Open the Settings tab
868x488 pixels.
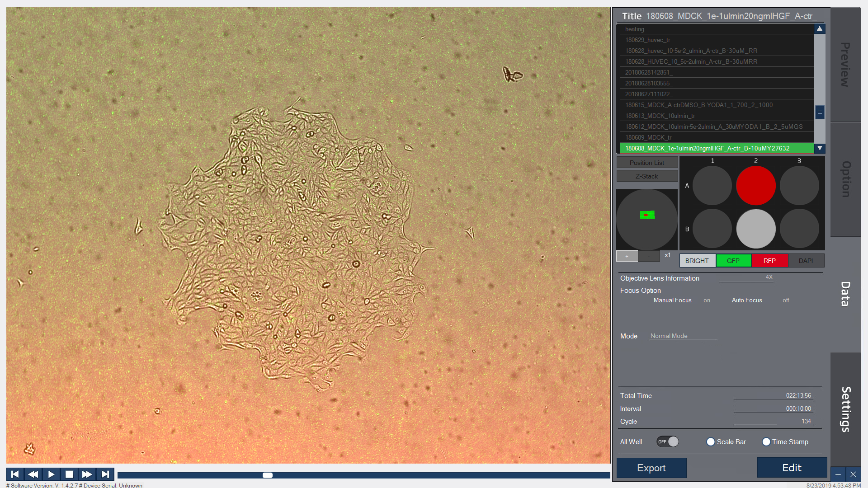click(x=845, y=409)
